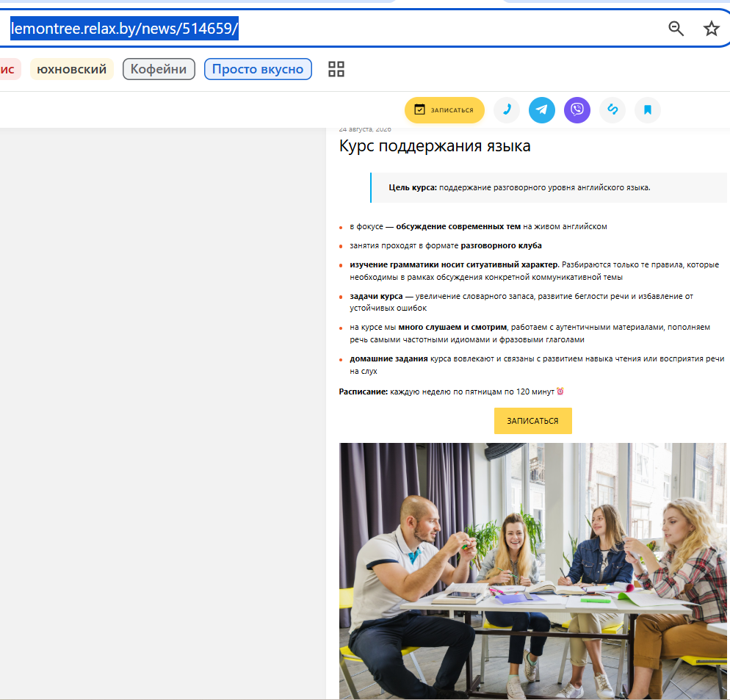730x700 pixels.
Task: Click the magnifier zoom icon in address bar
Action: (676, 29)
